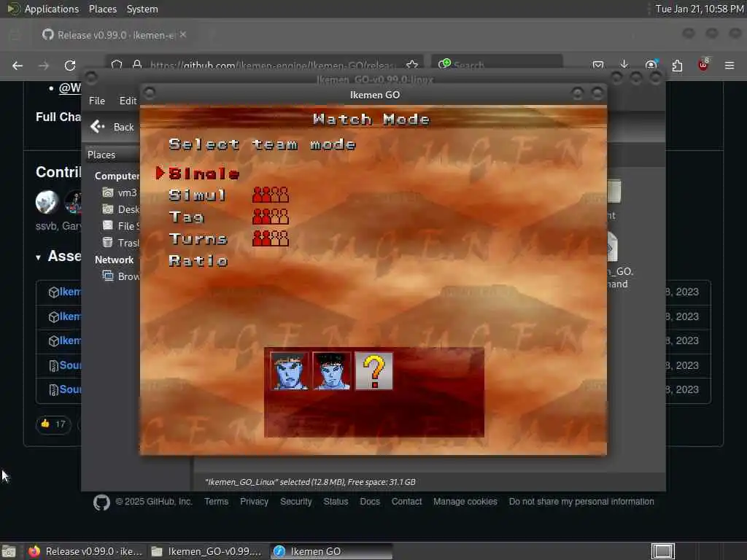Click the padlock site-security icon
The width and height of the screenshot is (747, 560).
[137, 64]
